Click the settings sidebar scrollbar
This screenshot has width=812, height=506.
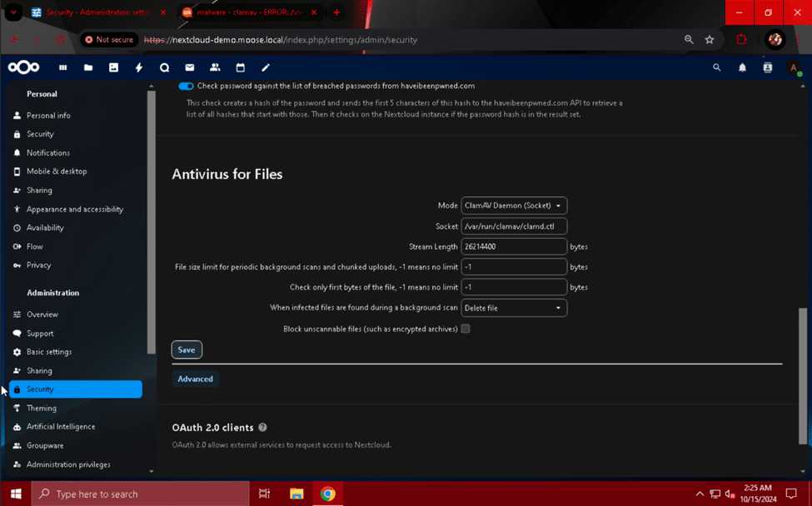coord(152,222)
